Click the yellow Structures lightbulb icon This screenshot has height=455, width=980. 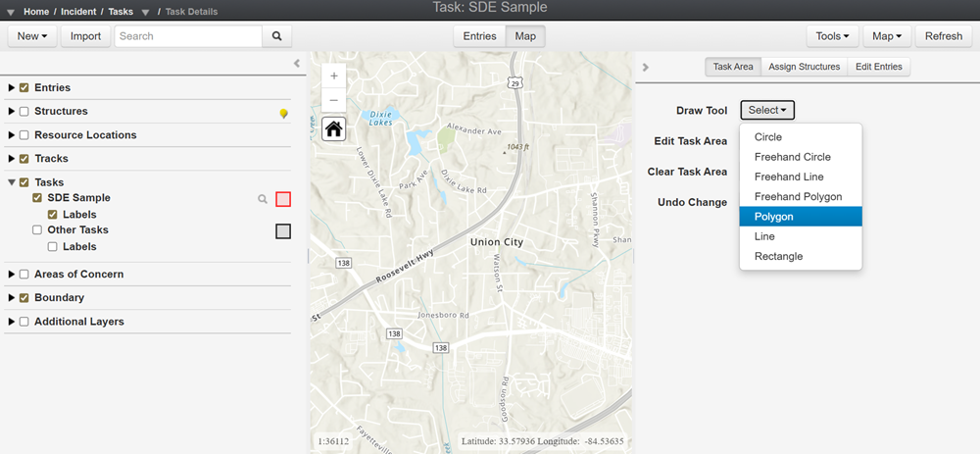(x=284, y=113)
